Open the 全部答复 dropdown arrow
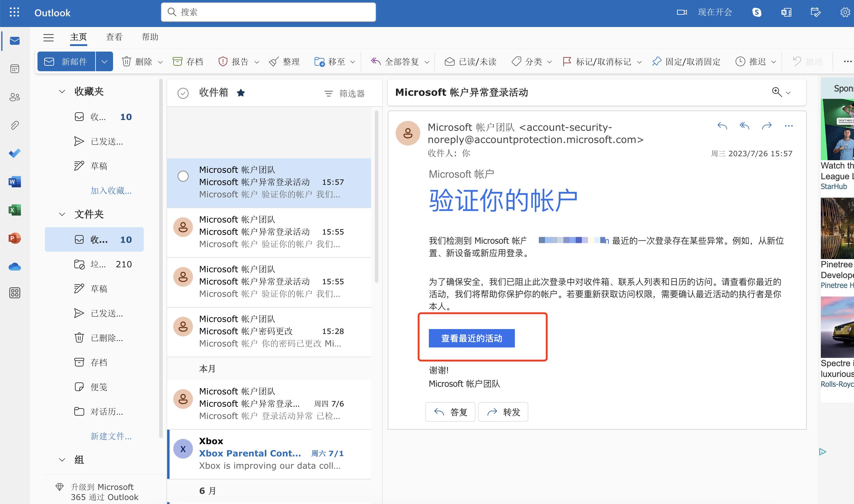Viewport: 854px width, 504px height. pos(427,62)
